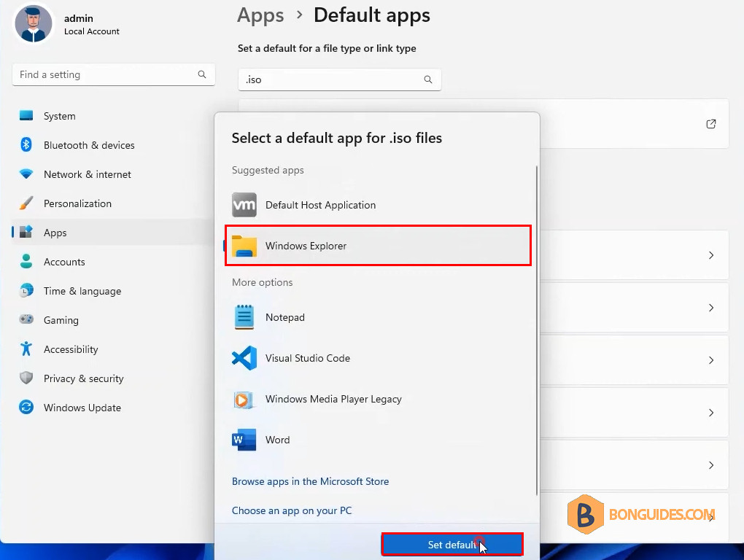The height and width of the screenshot is (560, 744).
Task: Open Bluetooth & devices settings
Action: point(89,145)
